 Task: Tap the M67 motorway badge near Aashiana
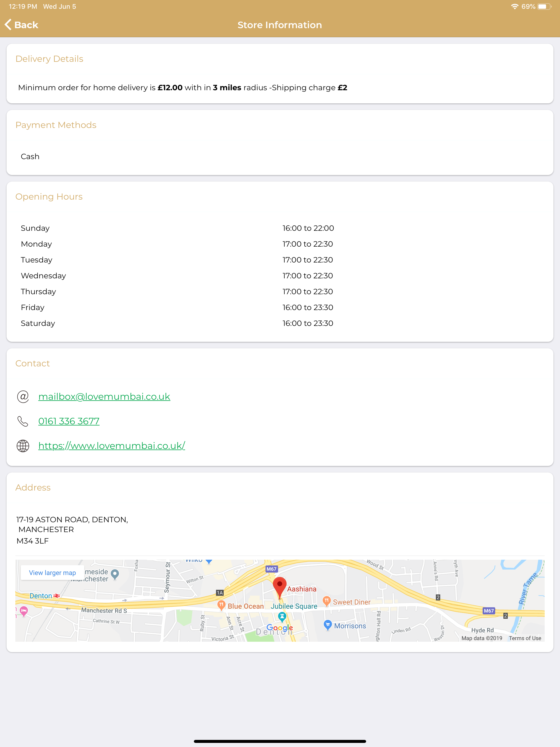pyautogui.click(x=271, y=569)
